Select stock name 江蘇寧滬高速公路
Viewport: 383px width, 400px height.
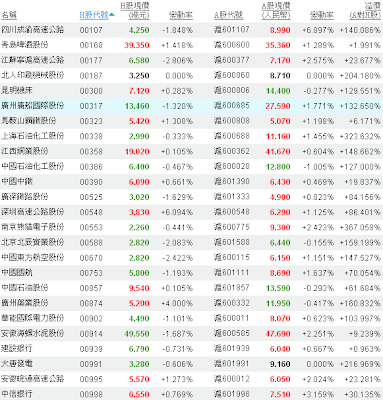point(32,60)
